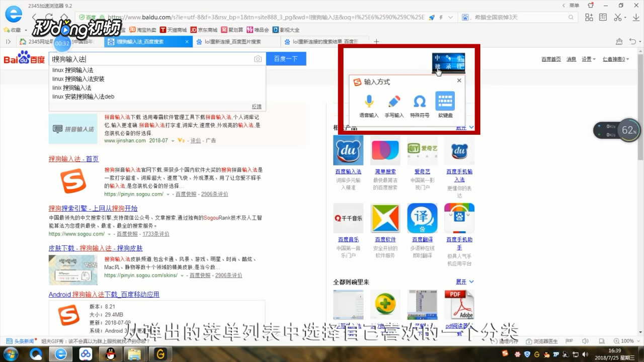Open the apps grid extension icon
This screenshot has height=362, width=644.
[589, 17]
